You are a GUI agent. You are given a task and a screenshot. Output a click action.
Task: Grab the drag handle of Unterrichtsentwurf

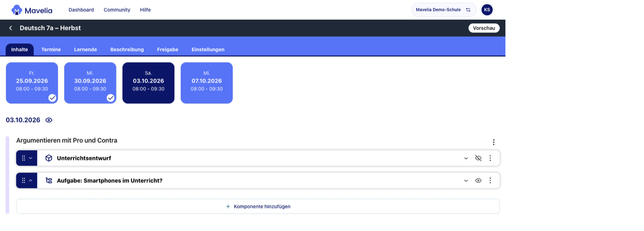pyautogui.click(x=23, y=158)
